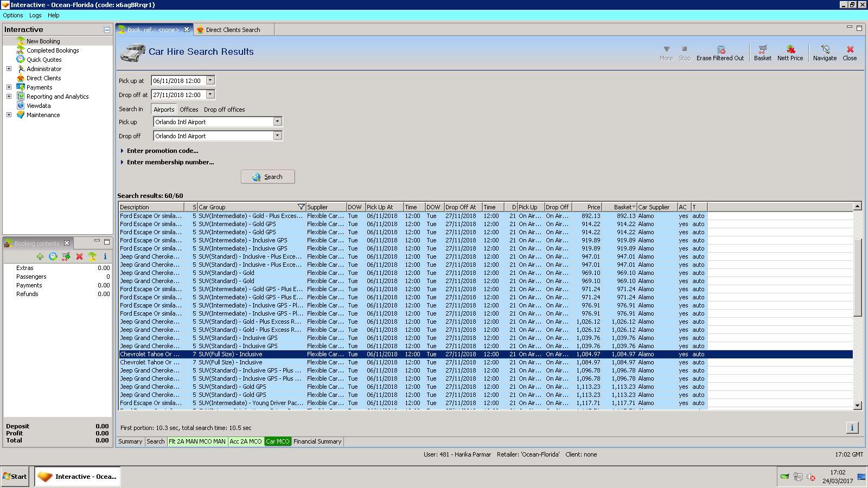Click the Erase Filtered Out toolbar icon
This screenshot has width=868, height=488.
[x=720, y=50]
